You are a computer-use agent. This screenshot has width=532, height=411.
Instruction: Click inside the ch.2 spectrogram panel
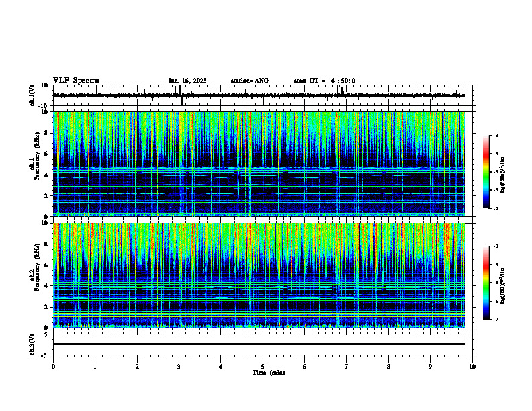(259, 275)
